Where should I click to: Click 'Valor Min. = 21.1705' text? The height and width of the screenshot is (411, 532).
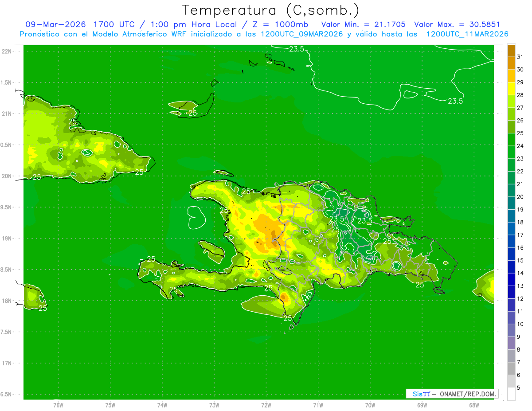pyautogui.click(x=364, y=24)
